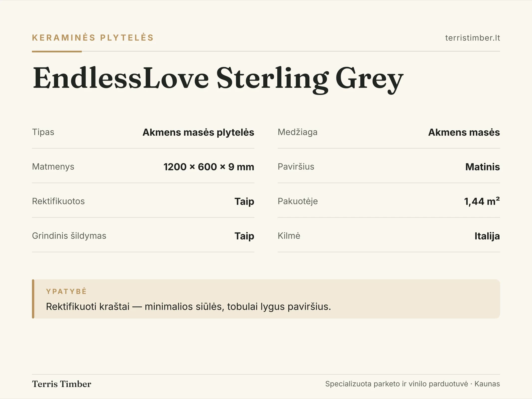The image size is (532, 399).
Task: Click the Akmens masės plytelės value
Action: pyautogui.click(x=198, y=132)
